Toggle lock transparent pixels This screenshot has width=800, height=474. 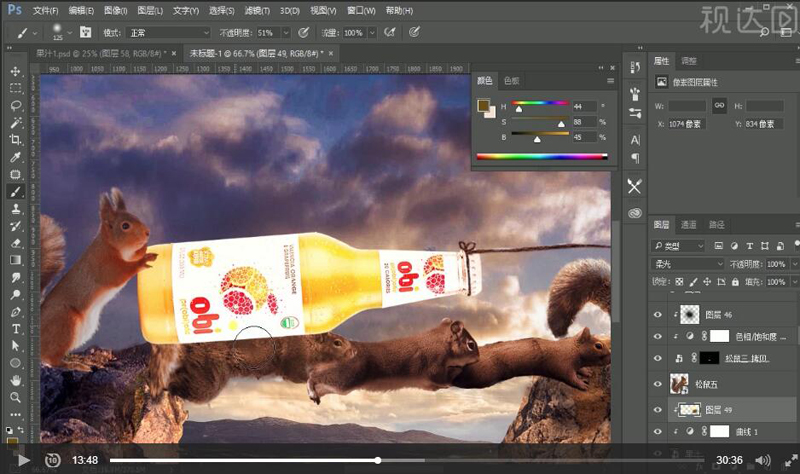(679, 282)
